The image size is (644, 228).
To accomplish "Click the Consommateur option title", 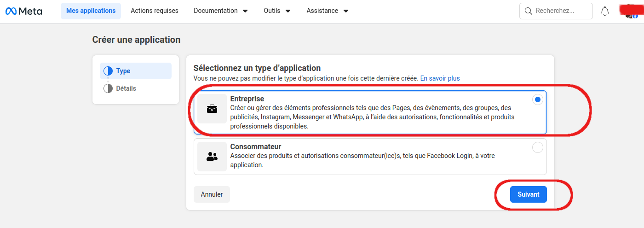I will tap(256, 147).
